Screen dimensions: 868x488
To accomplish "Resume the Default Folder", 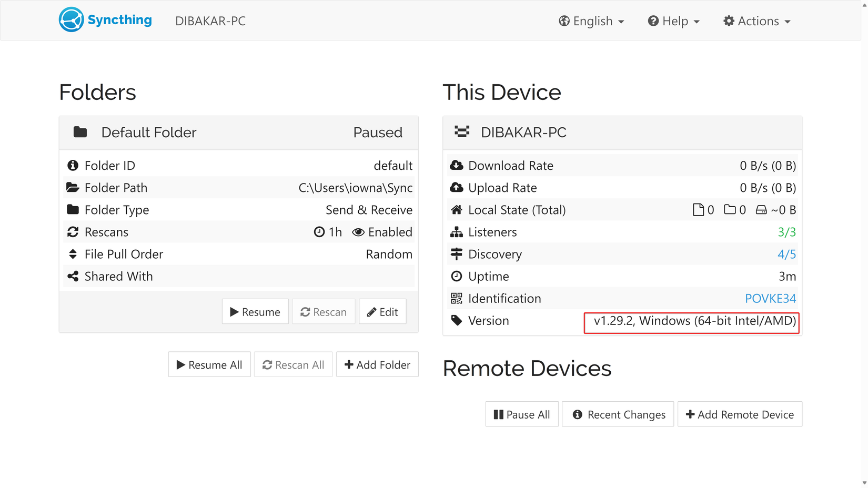I will 255,312.
